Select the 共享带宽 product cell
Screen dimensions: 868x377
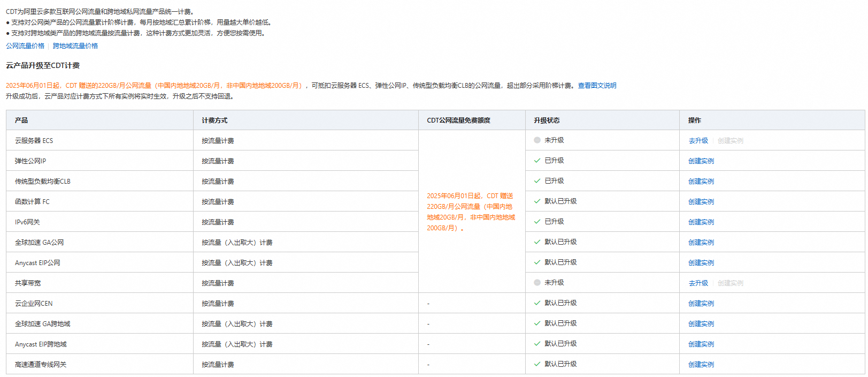pos(99,283)
